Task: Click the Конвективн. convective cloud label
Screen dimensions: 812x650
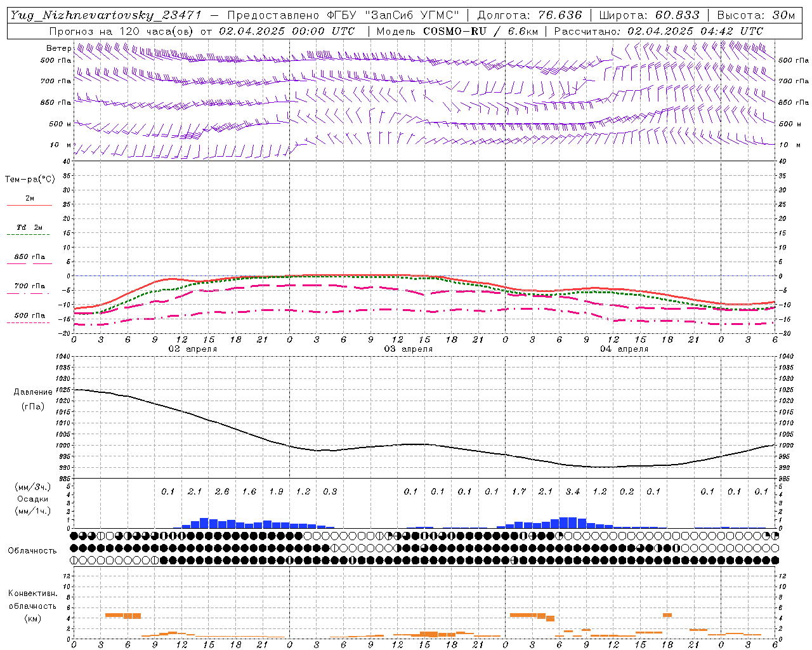Action: tap(32, 594)
